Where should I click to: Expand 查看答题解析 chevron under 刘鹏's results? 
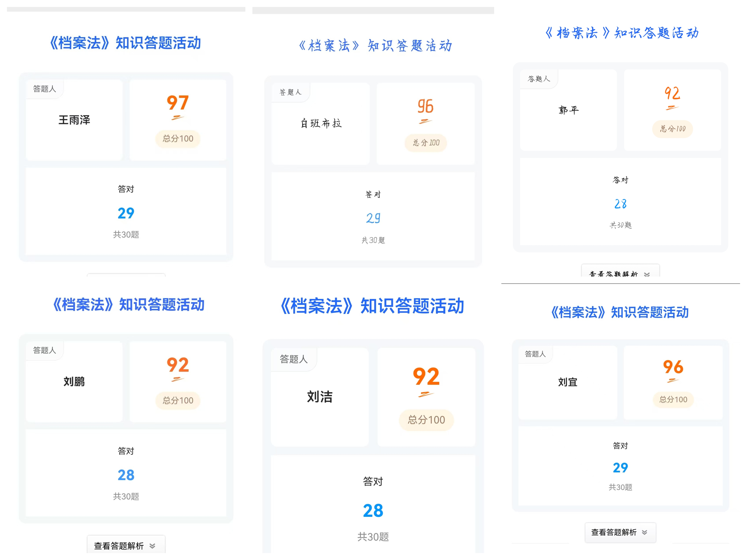[152, 546]
